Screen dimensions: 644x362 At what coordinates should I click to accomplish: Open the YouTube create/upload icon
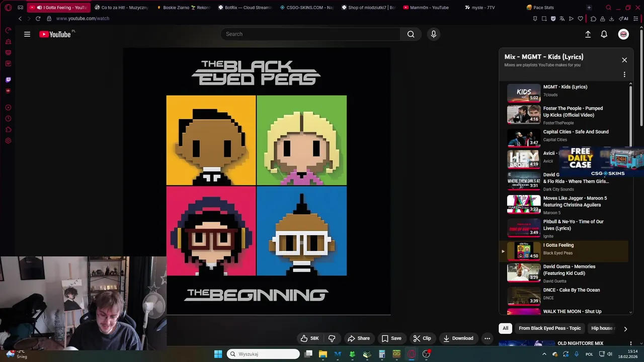tap(588, 34)
